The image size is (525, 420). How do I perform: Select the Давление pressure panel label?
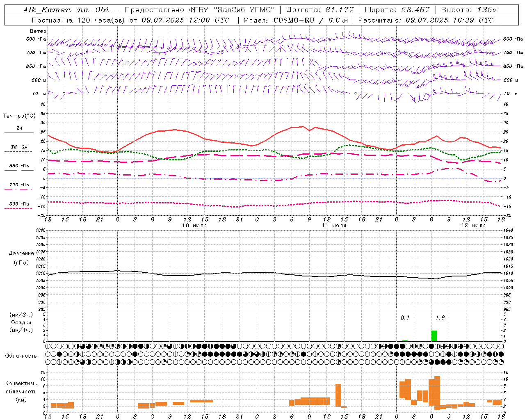pyautogui.click(x=21, y=253)
